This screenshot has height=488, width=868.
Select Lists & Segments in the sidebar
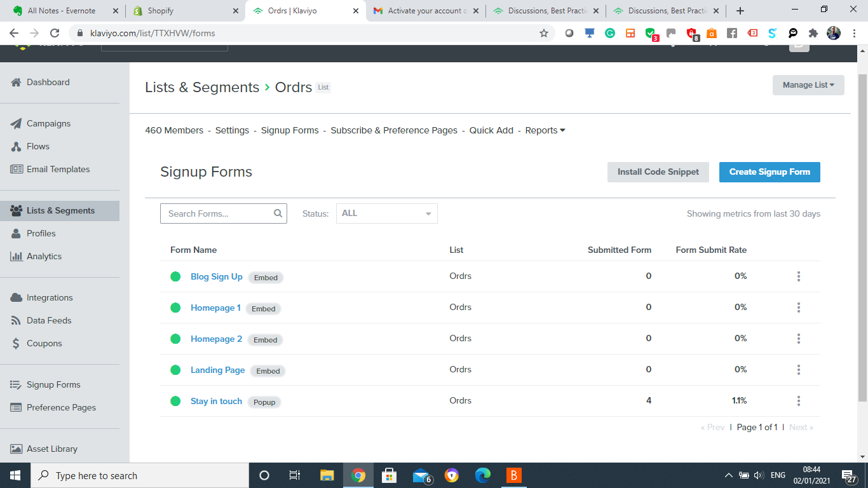(x=60, y=210)
